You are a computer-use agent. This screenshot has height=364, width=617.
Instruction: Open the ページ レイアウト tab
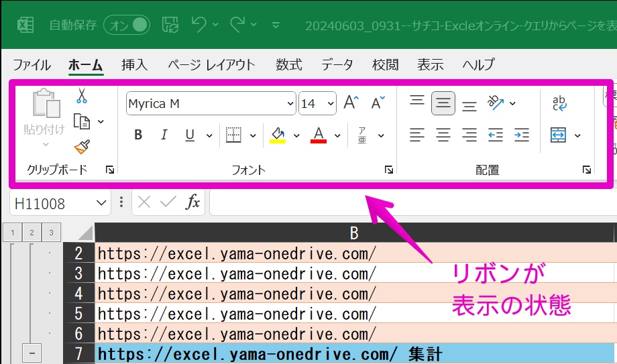212,64
